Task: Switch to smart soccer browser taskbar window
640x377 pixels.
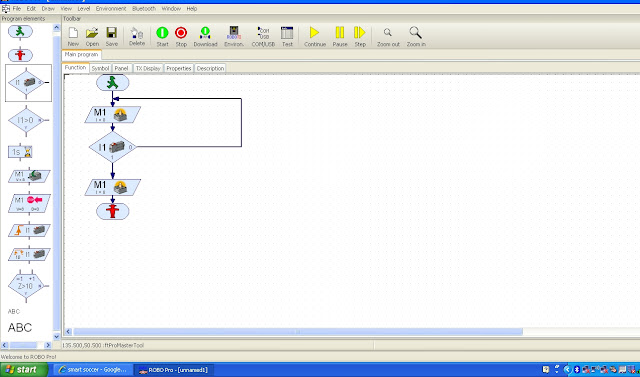Action: tap(93, 370)
